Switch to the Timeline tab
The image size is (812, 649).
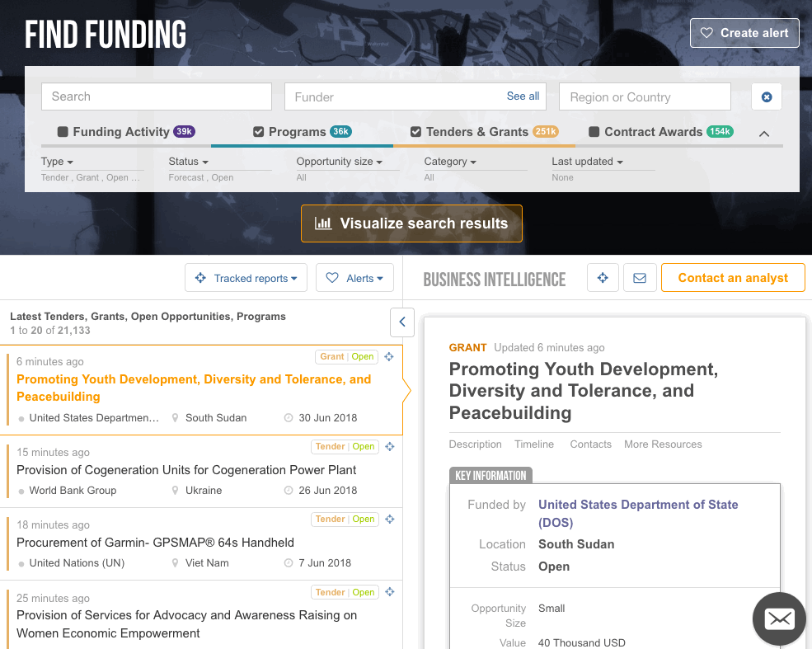click(x=534, y=444)
